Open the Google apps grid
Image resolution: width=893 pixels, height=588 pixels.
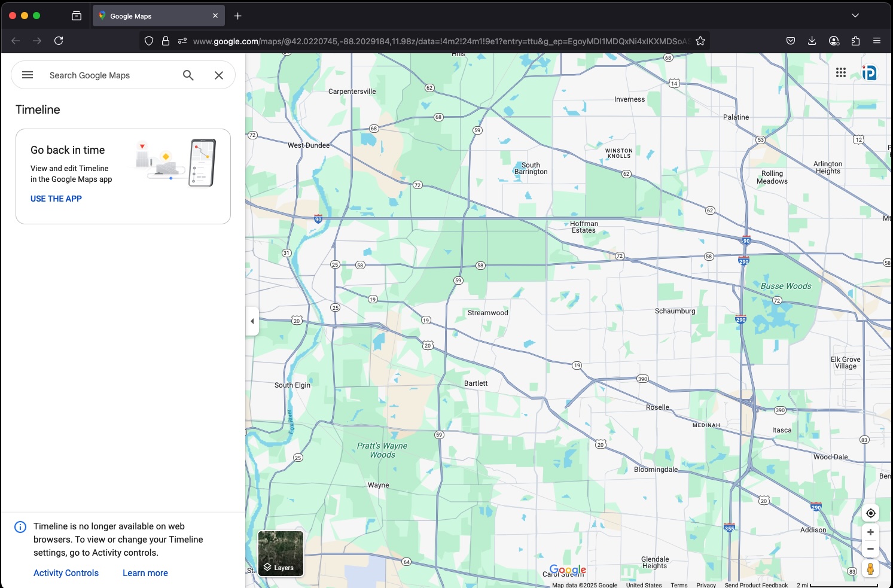click(x=841, y=72)
